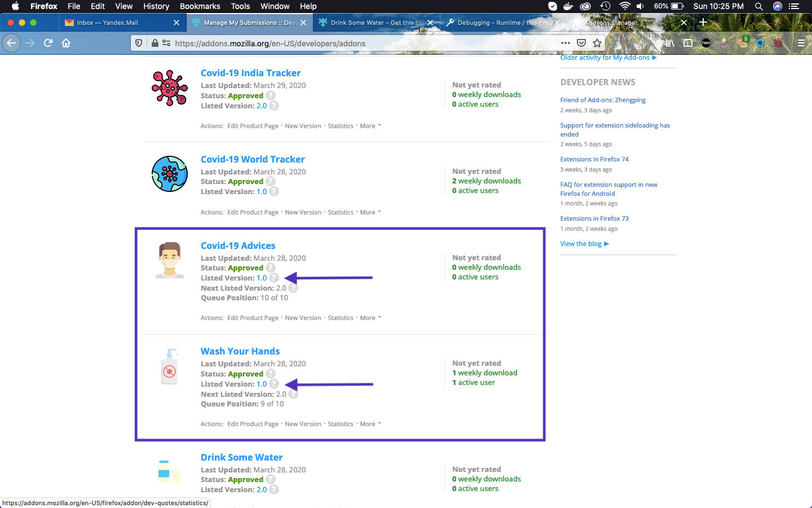Click Edit Product Page for Covid-19 Advices
The width and height of the screenshot is (812, 508).
pos(253,318)
